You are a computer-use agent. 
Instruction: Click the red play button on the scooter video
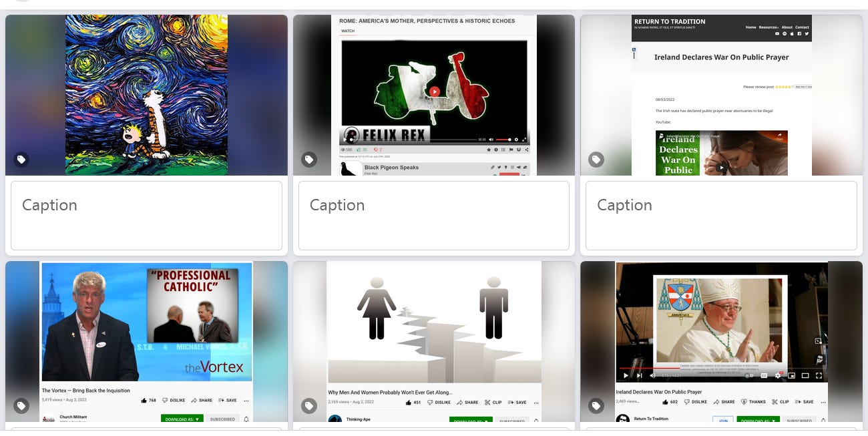click(435, 91)
